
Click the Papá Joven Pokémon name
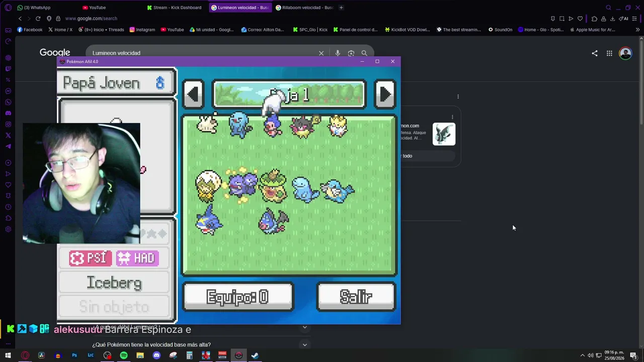(101, 83)
